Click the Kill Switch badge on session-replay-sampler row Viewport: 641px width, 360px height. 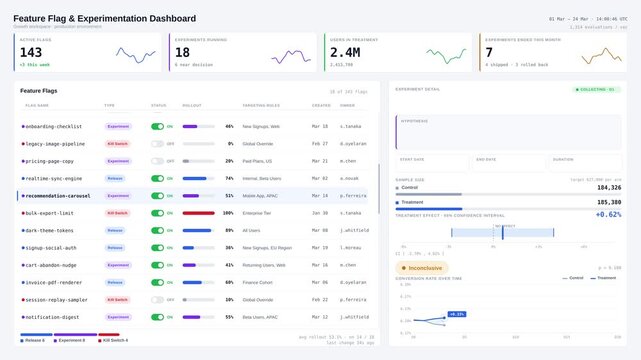pos(118,300)
